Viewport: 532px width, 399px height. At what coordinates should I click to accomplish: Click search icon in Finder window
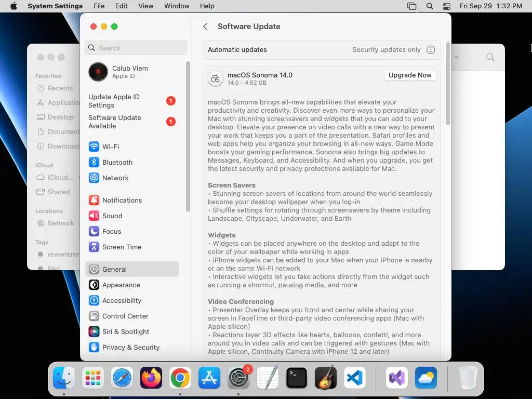[x=490, y=57]
